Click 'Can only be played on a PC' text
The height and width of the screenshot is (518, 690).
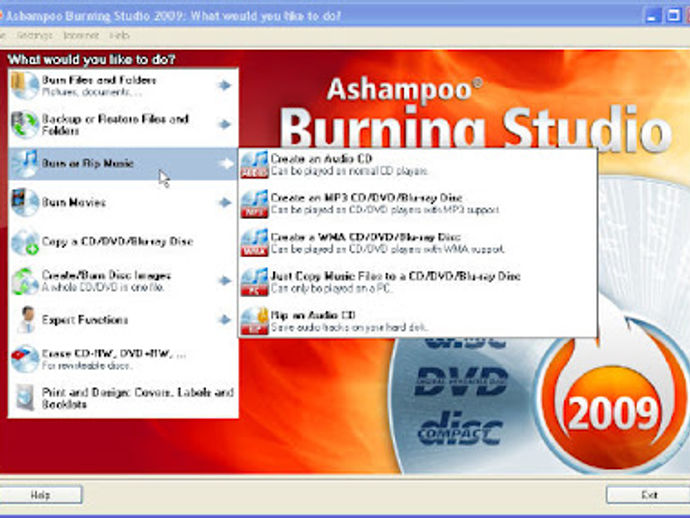point(330,289)
